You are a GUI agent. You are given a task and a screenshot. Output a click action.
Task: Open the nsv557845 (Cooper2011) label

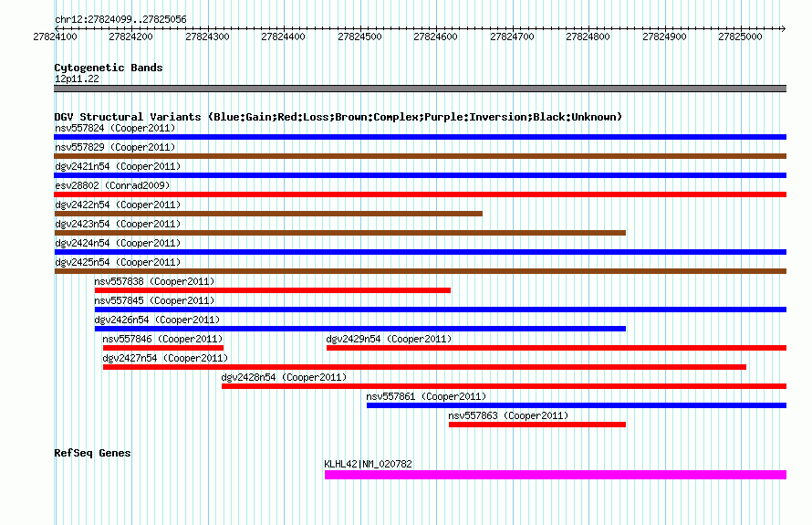154,300
